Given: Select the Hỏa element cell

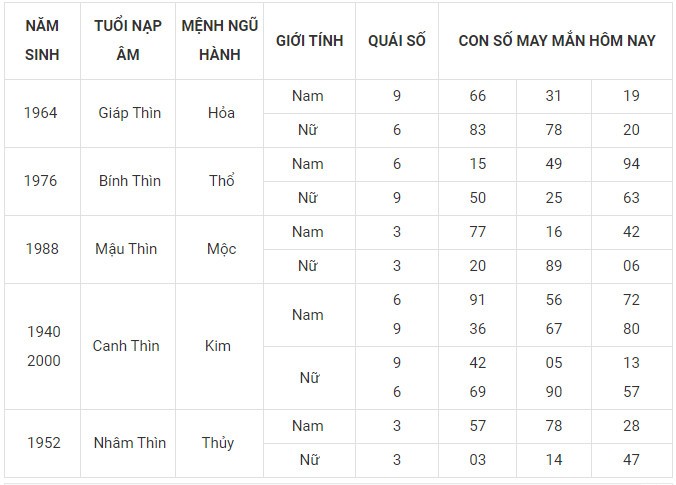Looking at the screenshot, I should click(221, 113).
